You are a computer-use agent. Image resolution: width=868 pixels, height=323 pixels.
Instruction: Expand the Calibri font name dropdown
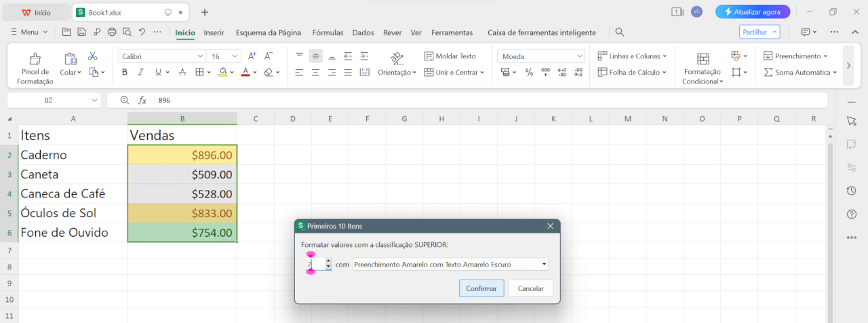click(x=199, y=56)
